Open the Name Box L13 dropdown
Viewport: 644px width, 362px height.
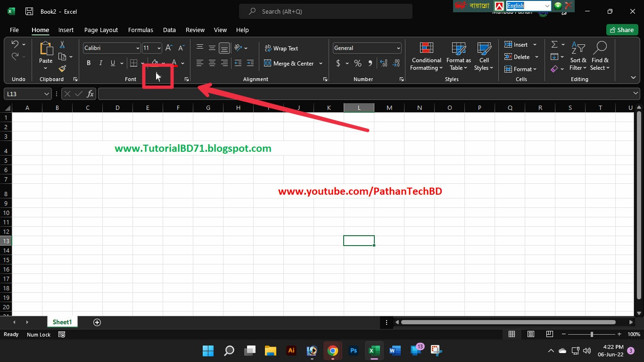46,94
